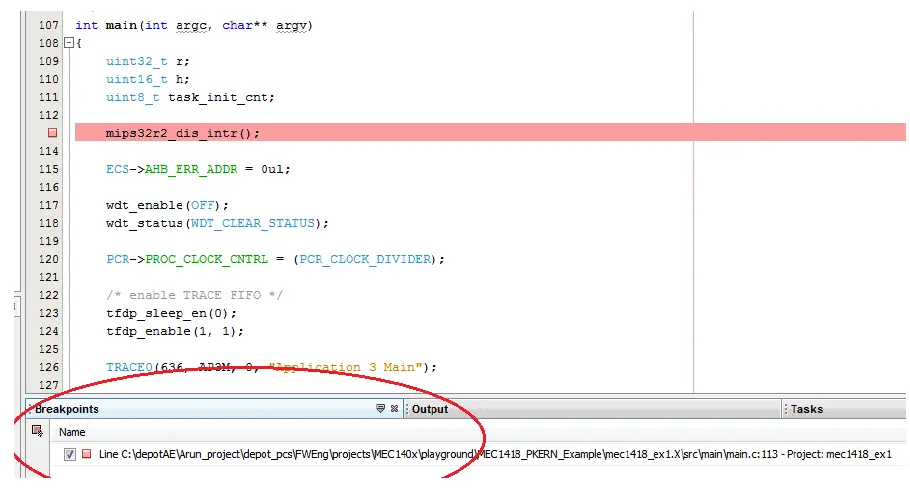
Task: Click the 'uint32_t r;' declaration
Action: coord(147,62)
